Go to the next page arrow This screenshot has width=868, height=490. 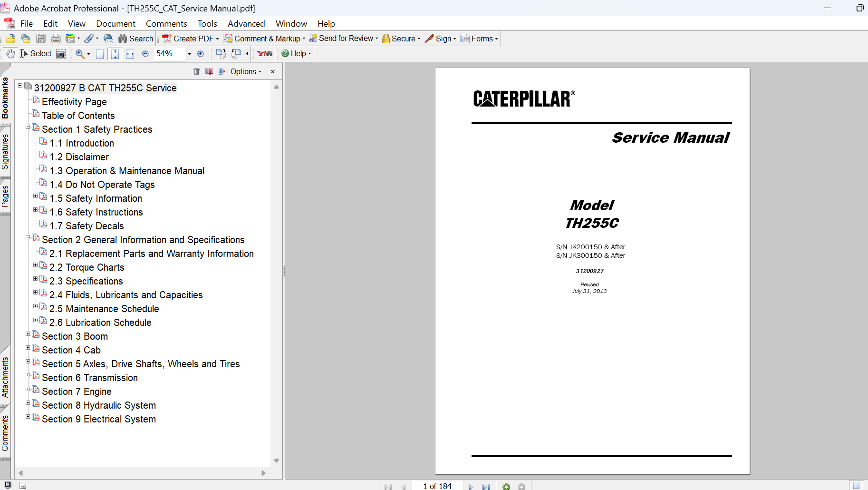(471, 486)
